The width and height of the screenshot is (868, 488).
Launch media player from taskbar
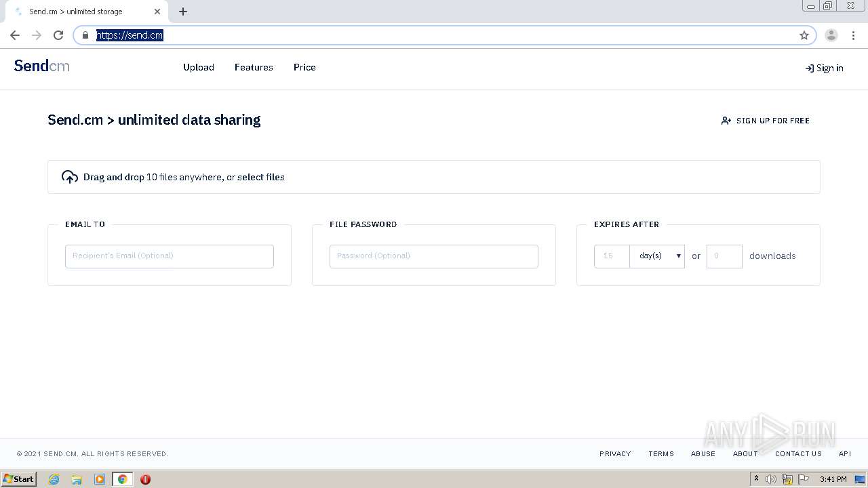point(100,479)
